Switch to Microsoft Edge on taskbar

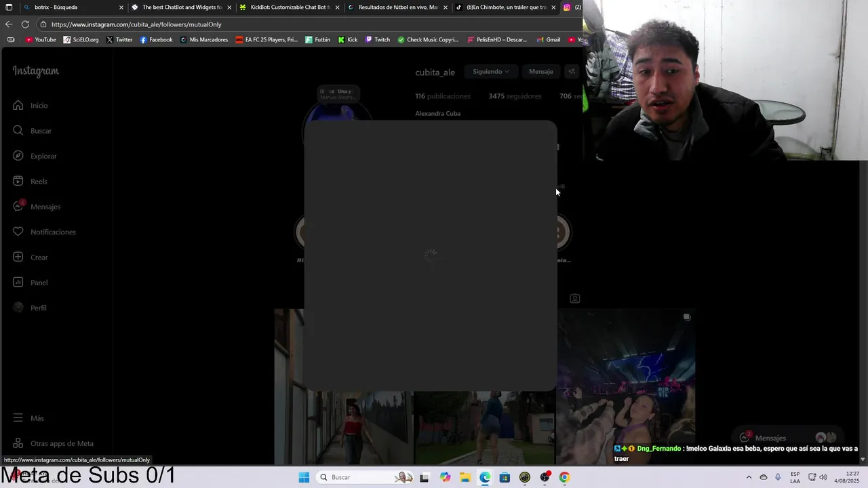(x=485, y=477)
